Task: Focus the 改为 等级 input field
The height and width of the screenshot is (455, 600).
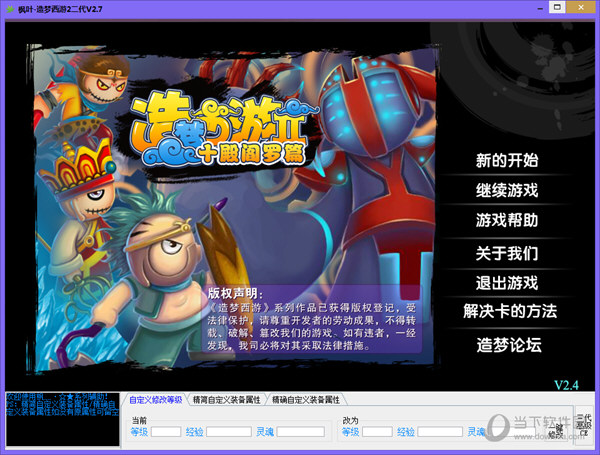Action: [x=377, y=432]
